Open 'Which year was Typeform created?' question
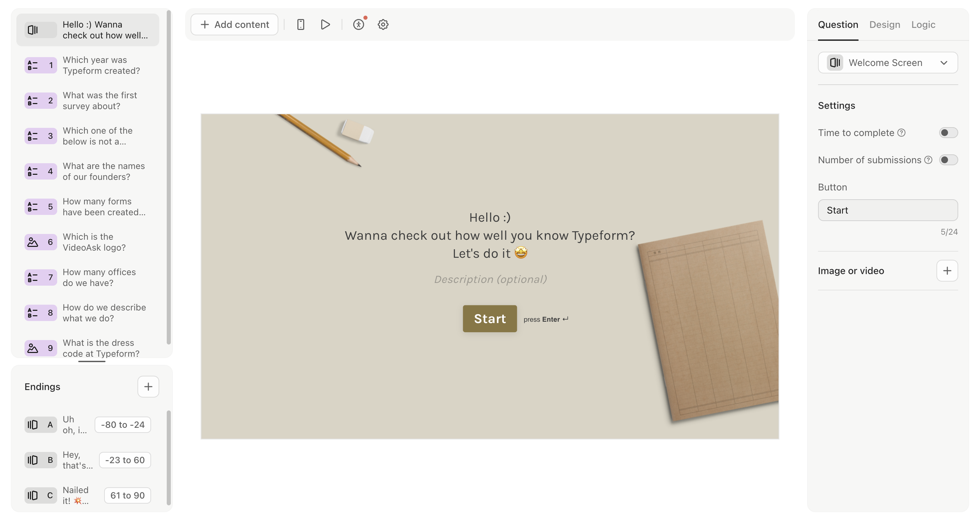 coord(101,65)
